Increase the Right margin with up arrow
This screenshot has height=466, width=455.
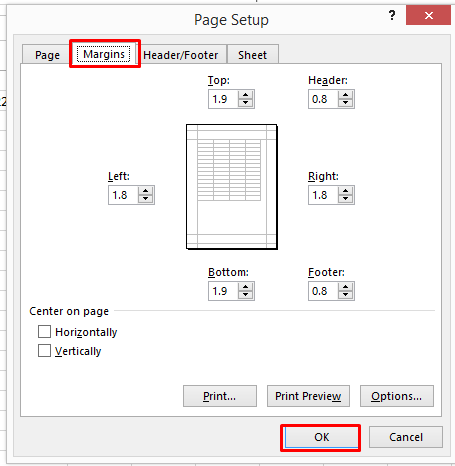click(x=346, y=191)
